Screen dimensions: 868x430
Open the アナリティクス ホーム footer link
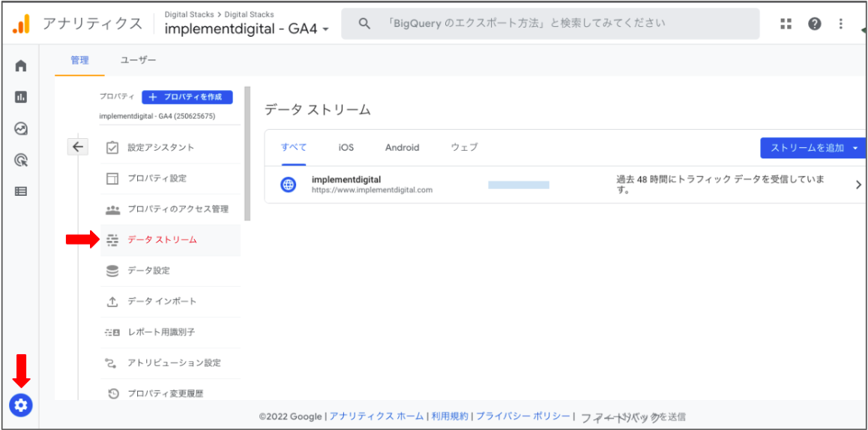376,416
